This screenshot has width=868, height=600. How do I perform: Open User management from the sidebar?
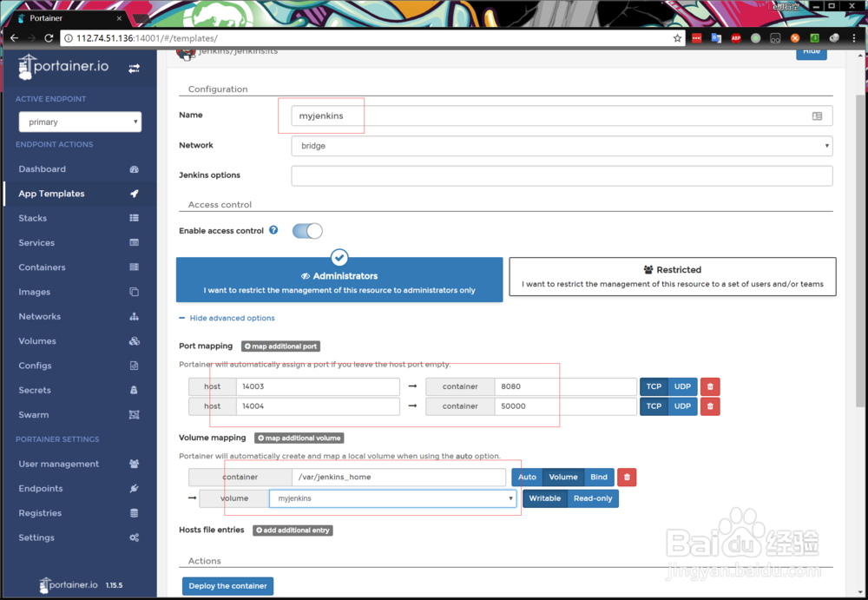[57, 464]
